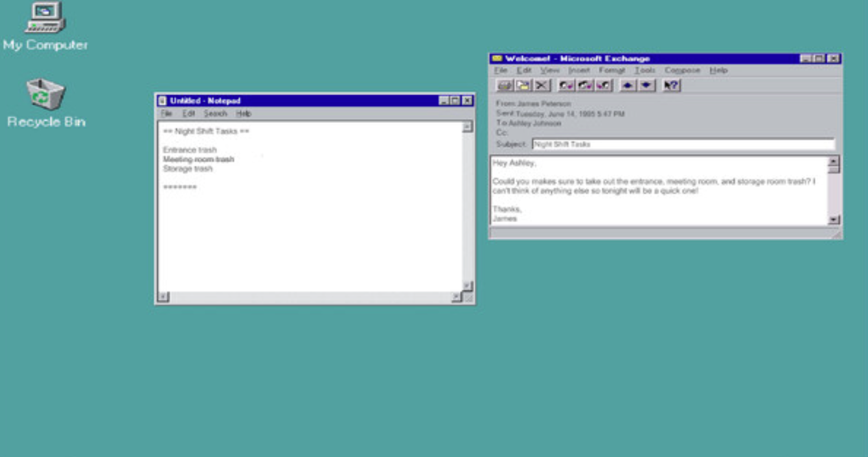Click the Notepad vertical scrollbar up arrow

pos(468,127)
